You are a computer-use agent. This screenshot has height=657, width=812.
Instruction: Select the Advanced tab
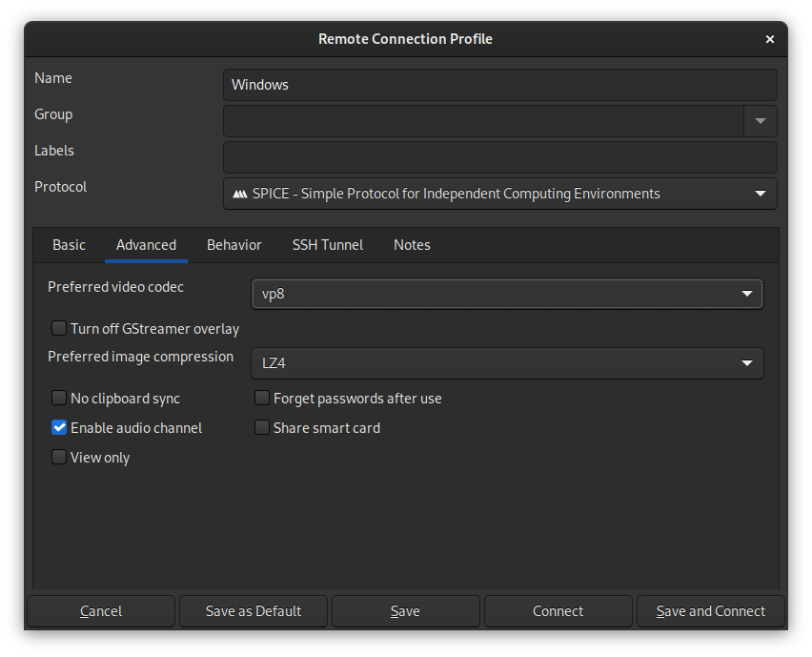click(146, 245)
